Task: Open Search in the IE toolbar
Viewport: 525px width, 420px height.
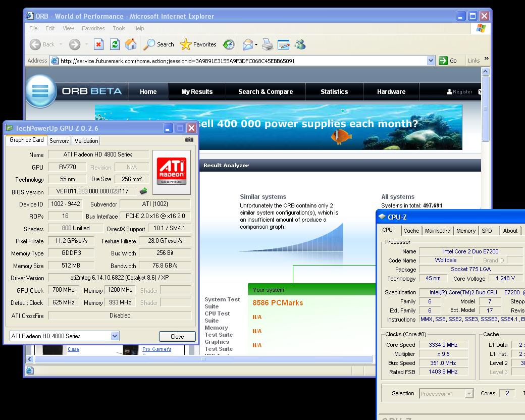Action: click(159, 44)
